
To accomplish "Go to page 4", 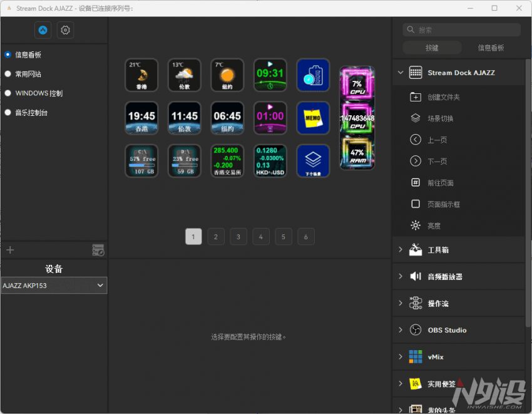I will click(x=261, y=237).
